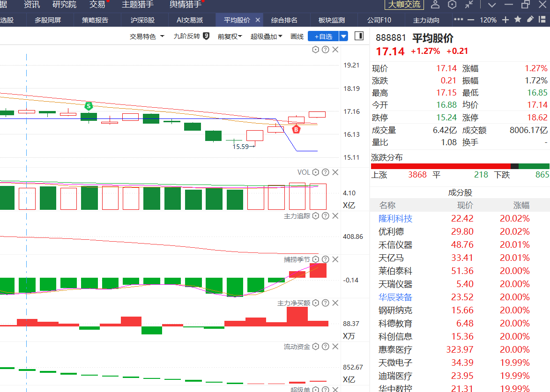This screenshot has height=392, width=550.
Task: Click the 涨跌分布 red-green distribution bar
Action: pos(460,166)
